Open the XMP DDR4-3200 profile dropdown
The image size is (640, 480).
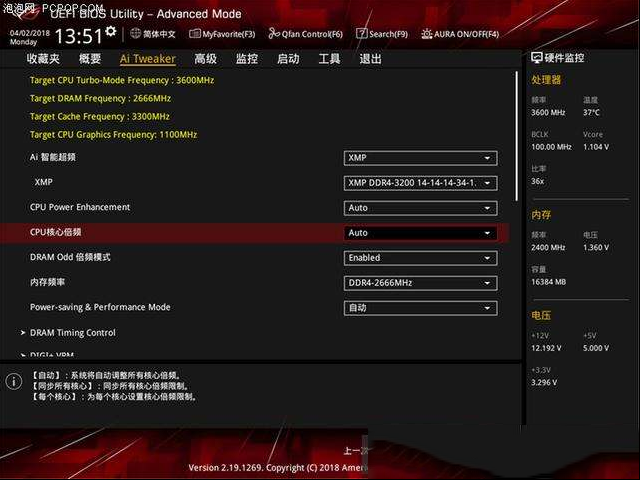420,183
